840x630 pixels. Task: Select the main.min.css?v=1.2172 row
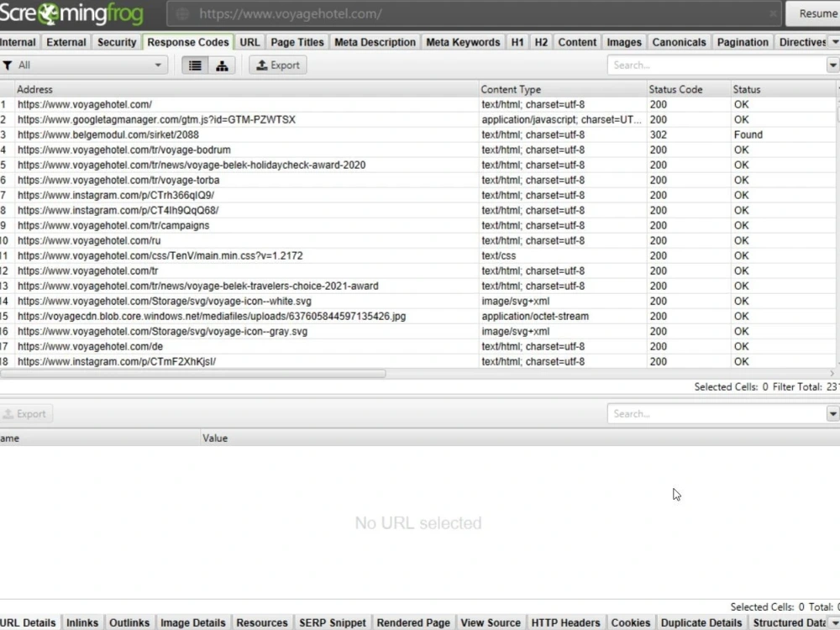(417, 255)
